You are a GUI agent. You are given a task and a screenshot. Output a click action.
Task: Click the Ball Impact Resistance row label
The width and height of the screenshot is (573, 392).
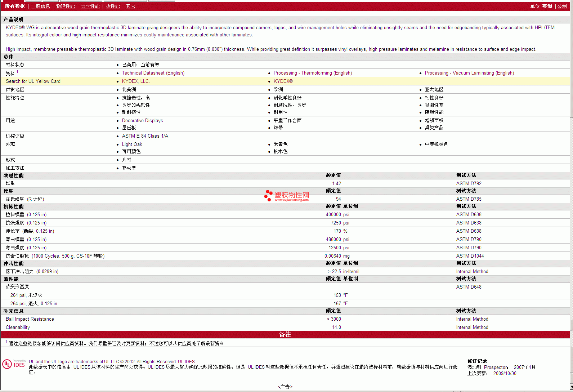[x=30, y=319]
